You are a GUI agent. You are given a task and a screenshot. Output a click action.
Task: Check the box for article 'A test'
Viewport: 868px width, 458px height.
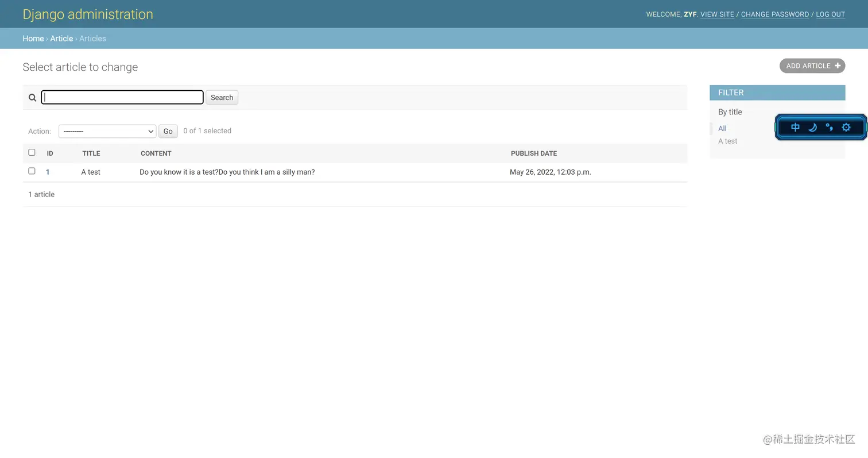coord(32,171)
